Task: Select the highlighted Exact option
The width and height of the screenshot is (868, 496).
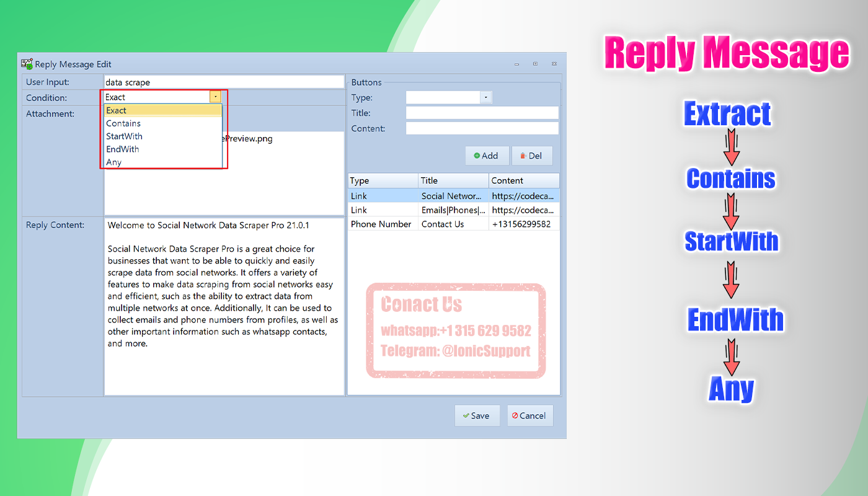Action: click(x=115, y=110)
